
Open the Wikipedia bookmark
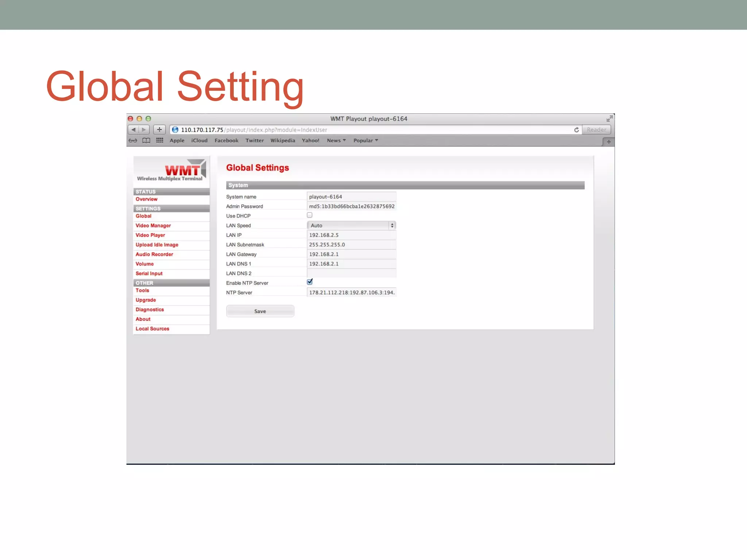(283, 141)
